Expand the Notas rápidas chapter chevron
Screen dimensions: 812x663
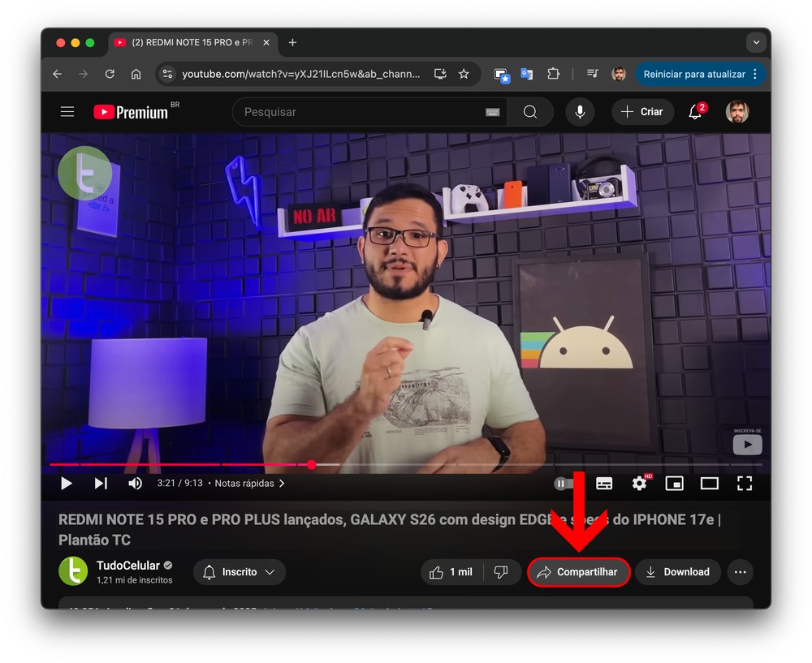282,484
